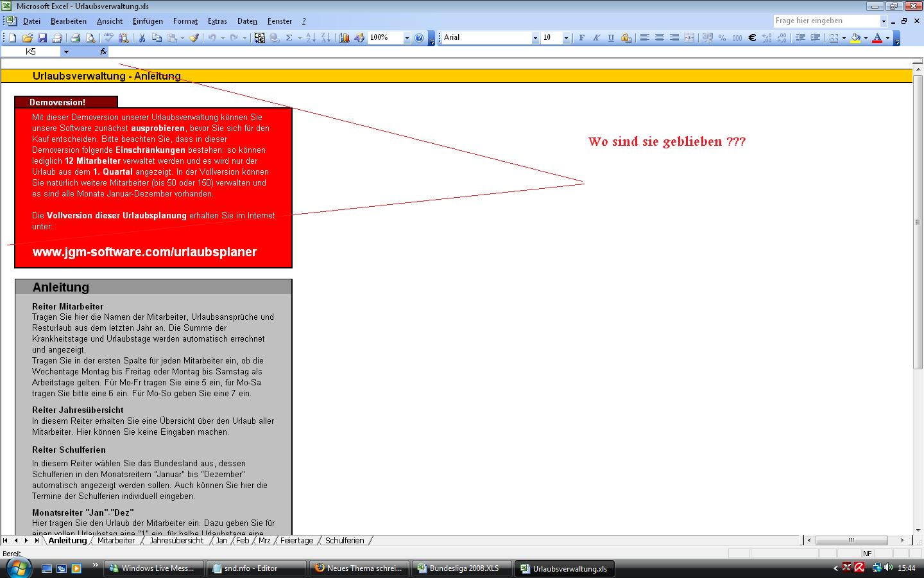Screen dimensions: 924x578
Task: Toggle underline formatting (U button)
Action: (611, 38)
